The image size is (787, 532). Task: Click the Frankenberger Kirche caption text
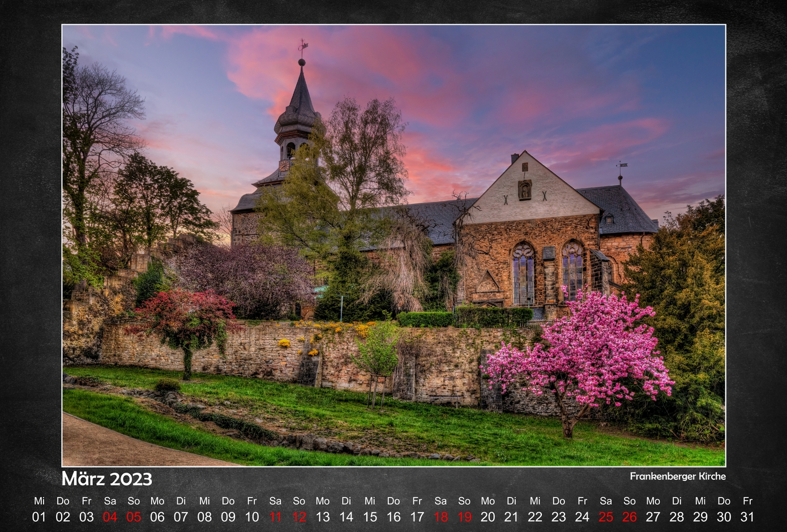tap(678, 477)
